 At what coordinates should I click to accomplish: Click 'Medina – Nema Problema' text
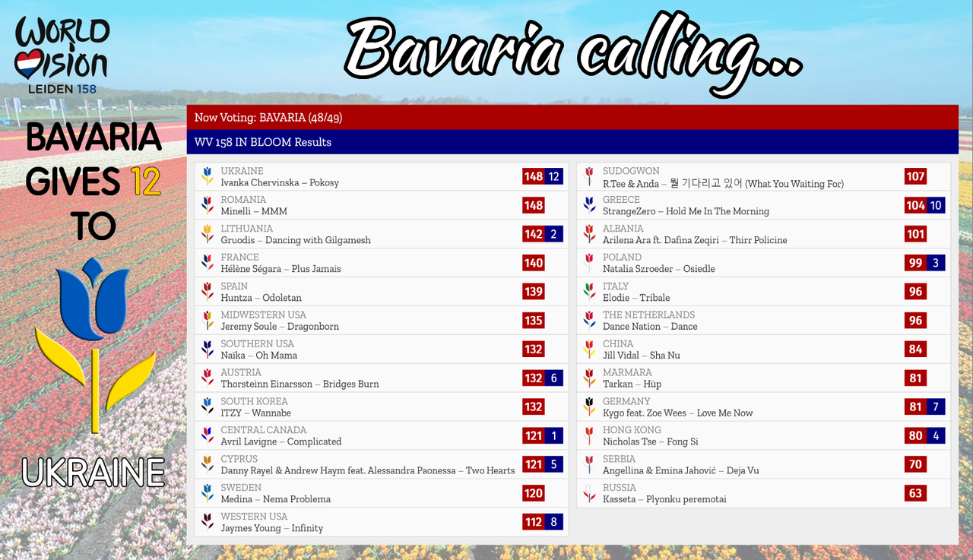[x=275, y=500]
